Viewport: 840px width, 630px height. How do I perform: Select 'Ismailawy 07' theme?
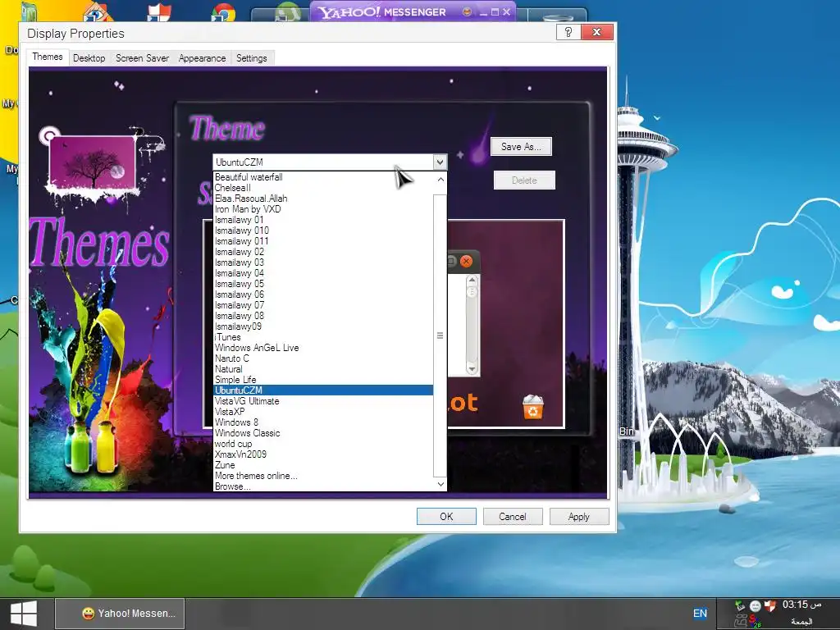323,305
